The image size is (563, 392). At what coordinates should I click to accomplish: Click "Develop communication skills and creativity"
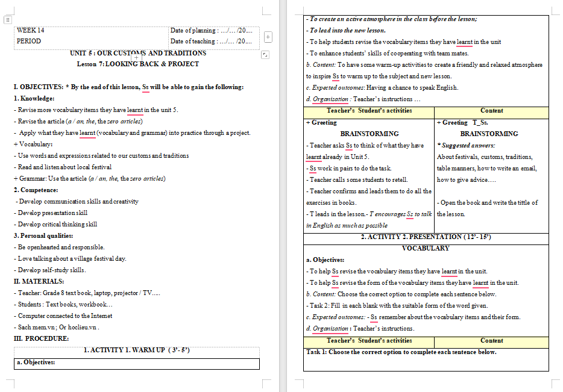click(77, 202)
